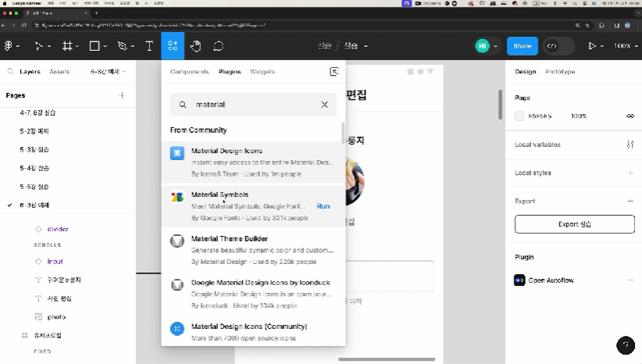Open the Layers tab

[x=30, y=72]
